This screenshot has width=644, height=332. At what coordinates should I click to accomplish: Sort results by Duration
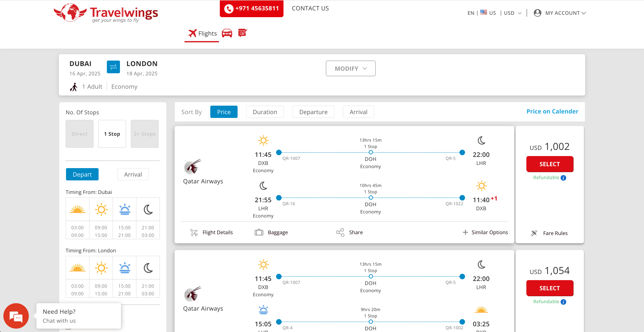pyautogui.click(x=265, y=112)
